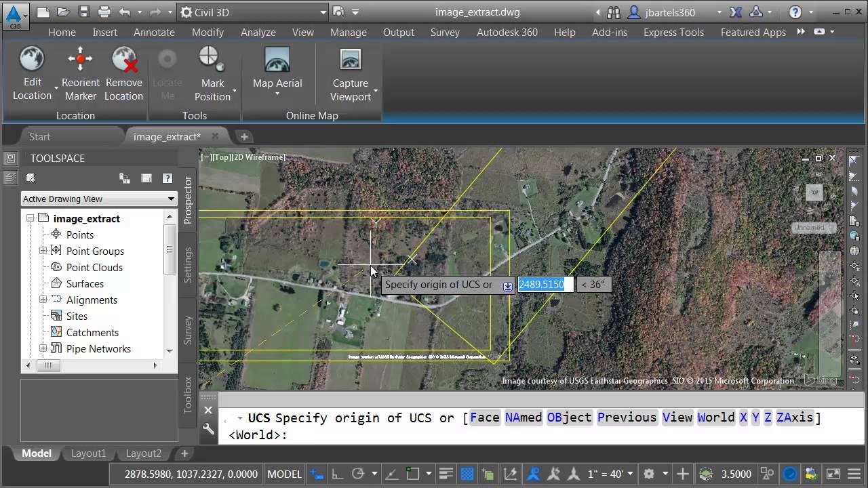The image size is (868, 488).
Task: Collapse the image_extract tree node
Action: pos(30,218)
